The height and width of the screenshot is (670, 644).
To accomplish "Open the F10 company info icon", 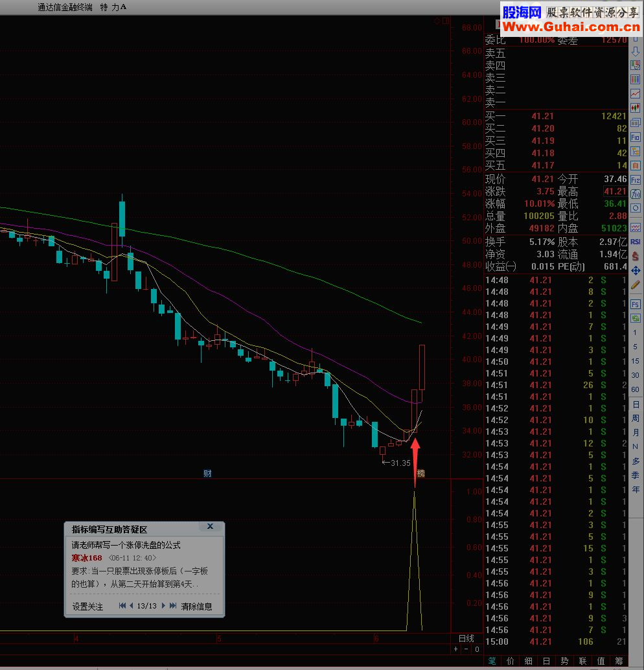I will click(636, 137).
